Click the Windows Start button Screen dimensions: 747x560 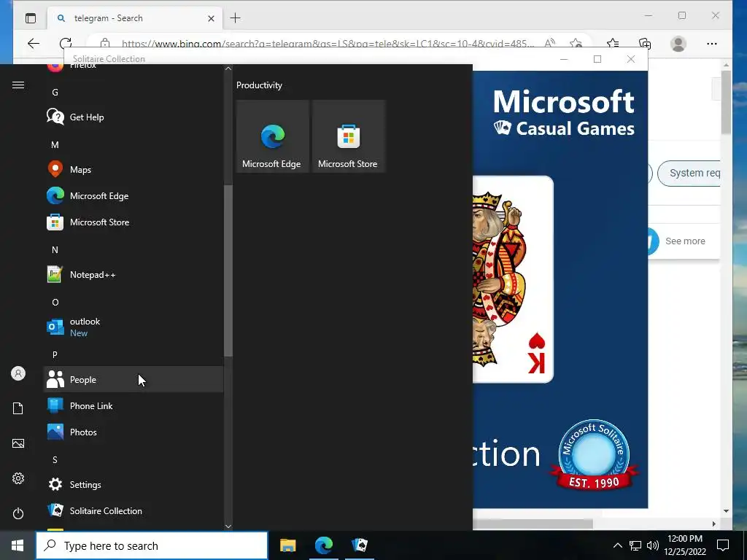18,545
